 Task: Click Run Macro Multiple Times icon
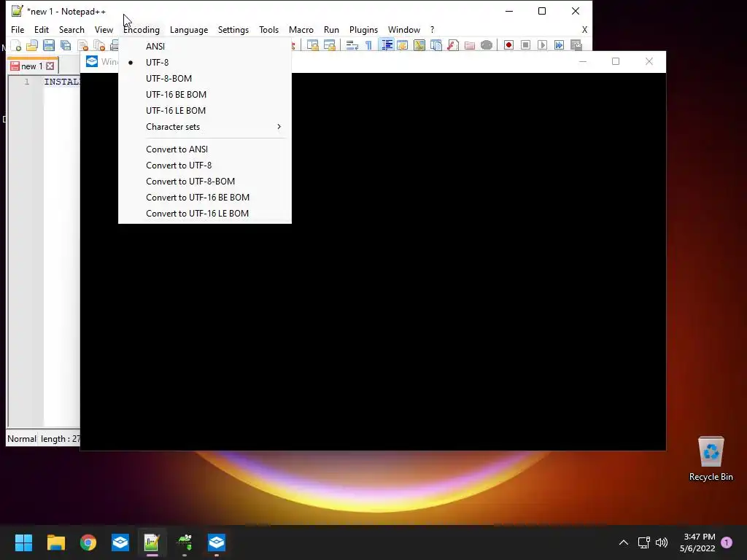click(x=560, y=45)
